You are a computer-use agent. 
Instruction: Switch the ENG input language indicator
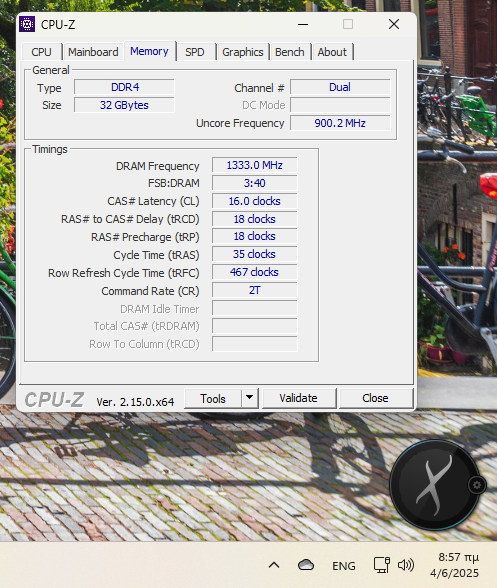pyautogui.click(x=344, y=566)
